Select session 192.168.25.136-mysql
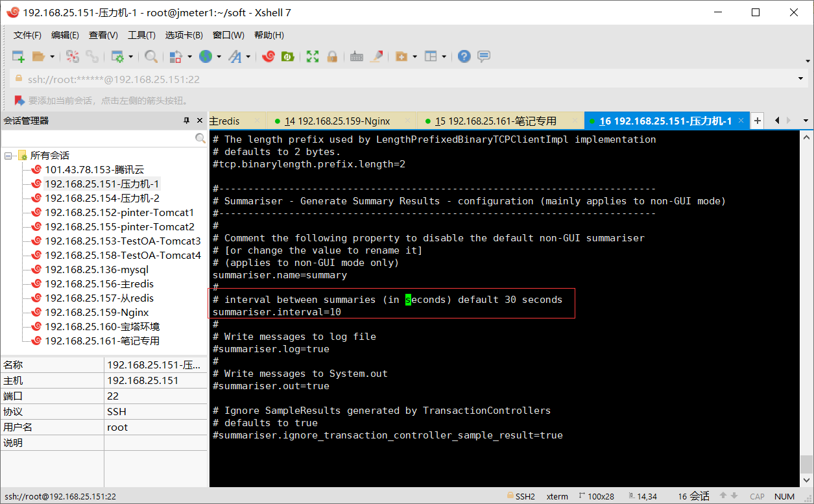814x504 pixels. (x=97, y=270)
